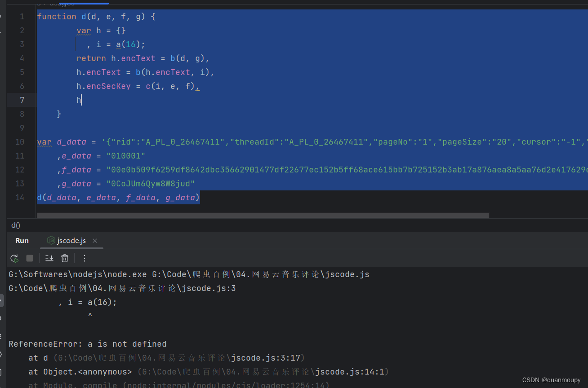Select the jscode.js run tab
Image resolution: width=588 pixels, height=388 pixels.
72,241
